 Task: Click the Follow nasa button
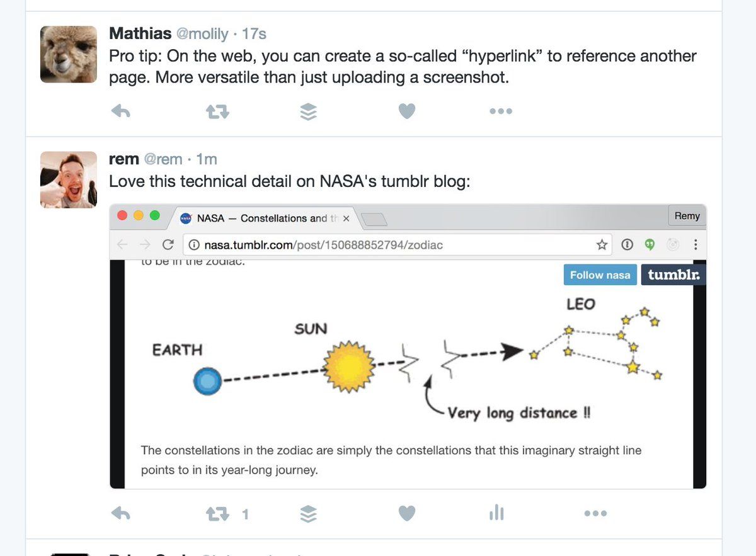pyautogui.click(x=600, y=275)
